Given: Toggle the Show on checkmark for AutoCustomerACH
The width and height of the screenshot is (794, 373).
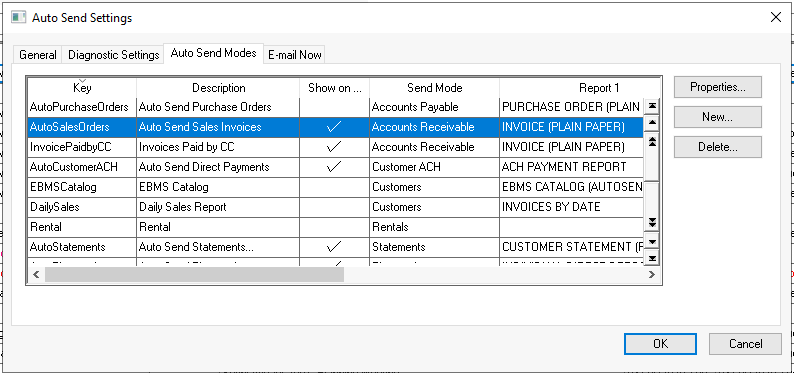Looking at the screenshot, I should point(334,167).
